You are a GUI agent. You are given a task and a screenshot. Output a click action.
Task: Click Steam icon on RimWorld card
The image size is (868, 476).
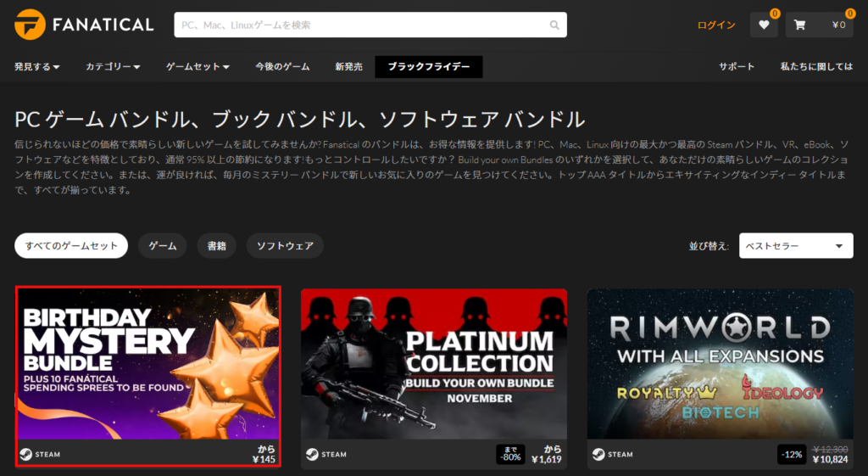click(599, 454)
